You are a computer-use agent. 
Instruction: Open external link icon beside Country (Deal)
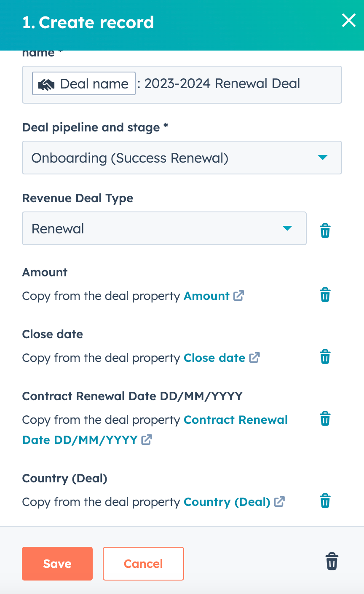coord(279,502)
